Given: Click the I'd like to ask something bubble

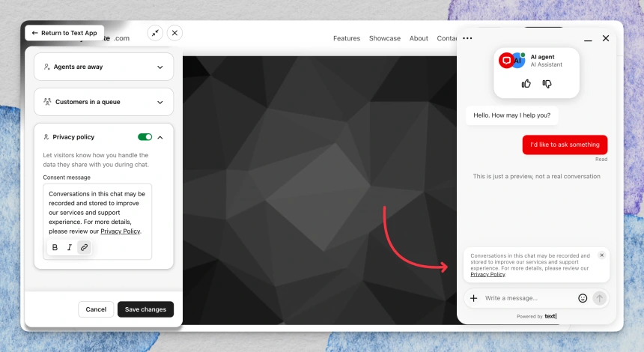Looking at the screenshot, I should 565,145.
